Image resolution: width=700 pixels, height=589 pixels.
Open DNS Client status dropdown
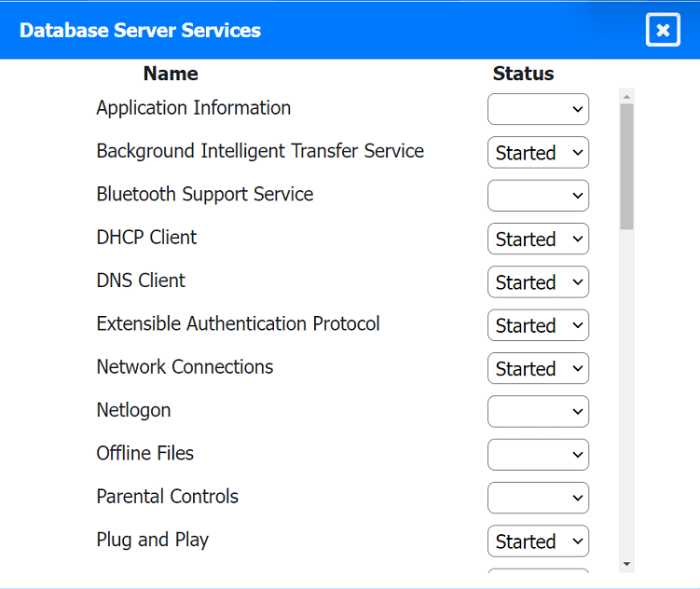pyautogui.click(x=538, y=282)
